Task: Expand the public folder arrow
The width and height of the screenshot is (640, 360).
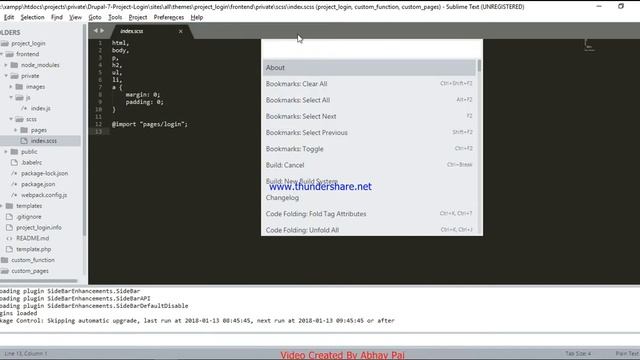Action: point(6,151)
